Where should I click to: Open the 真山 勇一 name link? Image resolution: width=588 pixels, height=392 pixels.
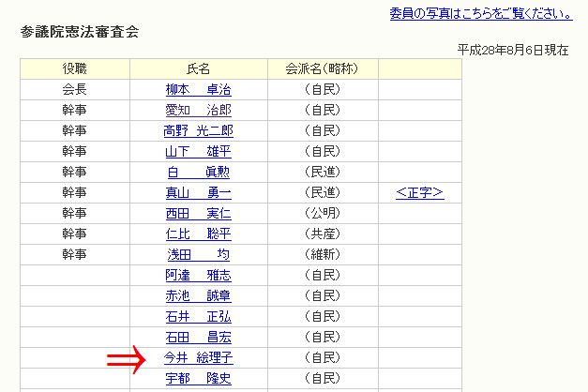pos(198,193)
